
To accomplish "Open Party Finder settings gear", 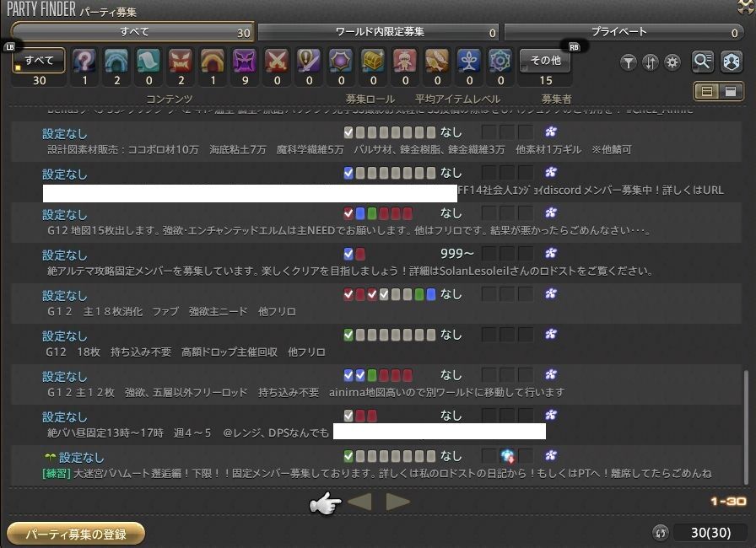I will pyautogui.click(x=672, y=62).
